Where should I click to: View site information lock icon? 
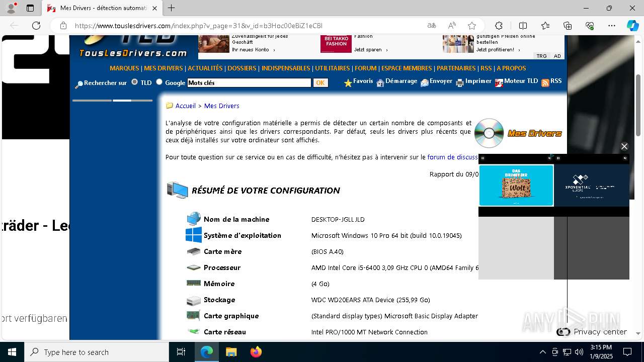coord(63,26)
